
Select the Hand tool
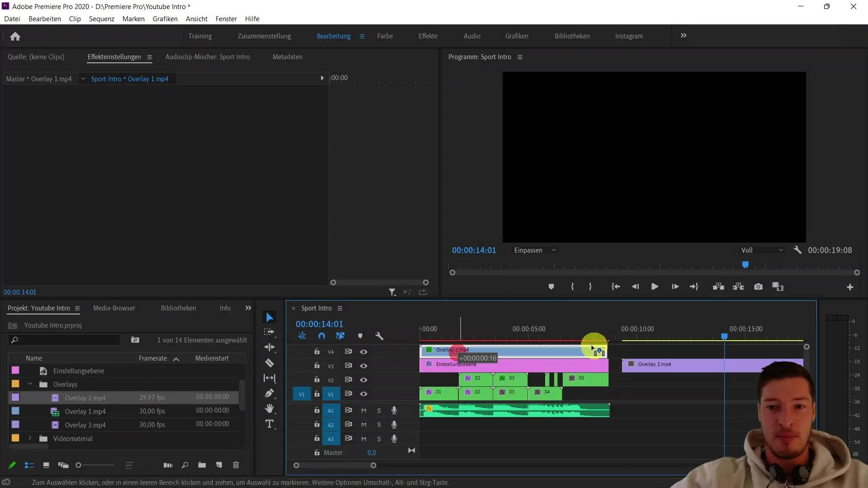[x=269, y=408]
